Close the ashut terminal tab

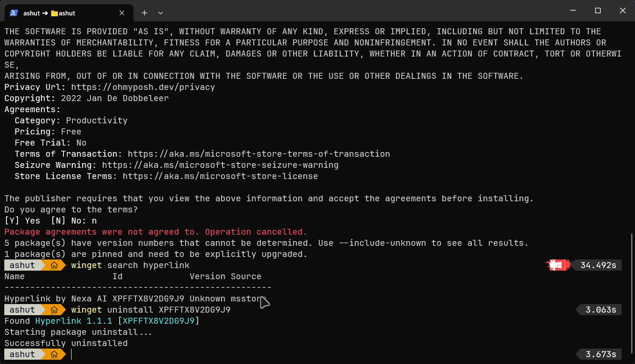coord(122,13)
